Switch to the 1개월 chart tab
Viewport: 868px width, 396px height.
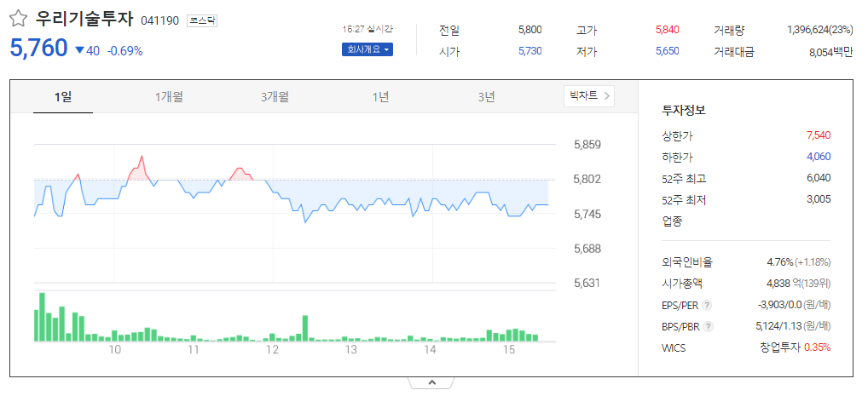point(169,97)
